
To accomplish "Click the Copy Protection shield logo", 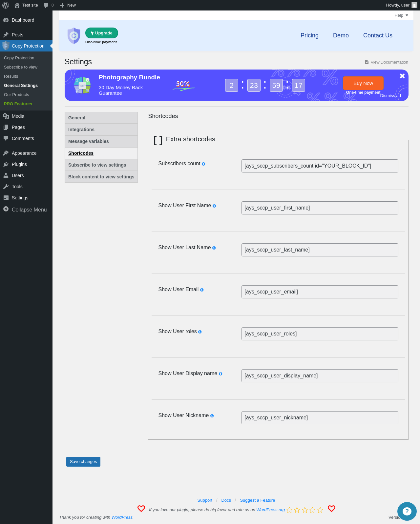I will (74, 35).
